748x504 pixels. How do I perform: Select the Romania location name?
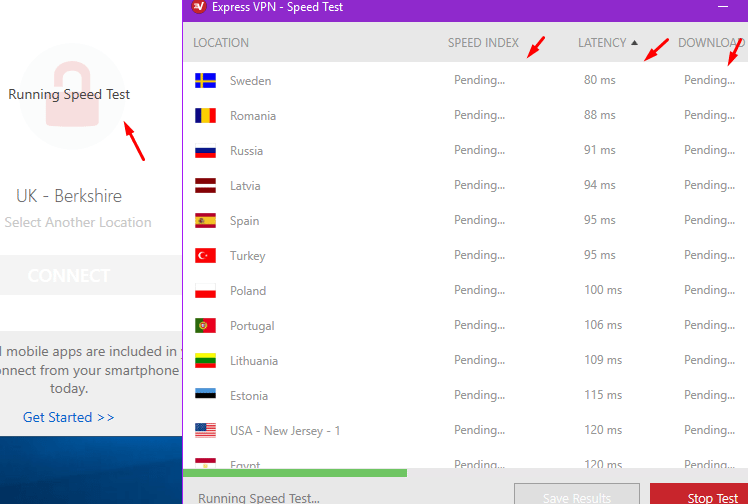[253, 115]
